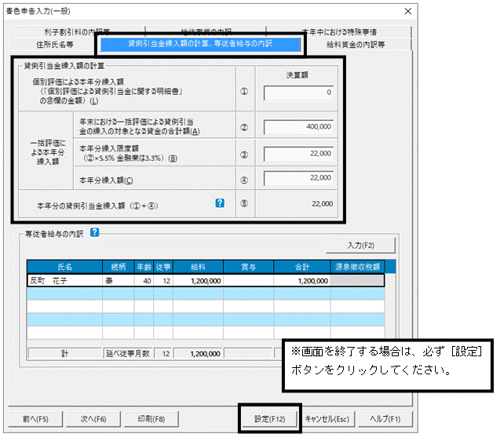Image resolution: width=504 pixels, height=441 pixels.
Task: Focus field ③ 本年分繰入限度額
Action: coord(298,154)
